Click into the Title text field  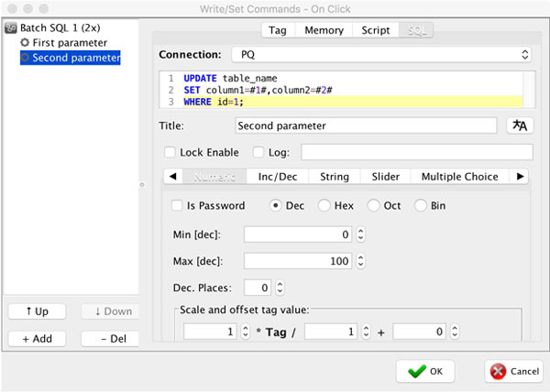coord(366,125)
